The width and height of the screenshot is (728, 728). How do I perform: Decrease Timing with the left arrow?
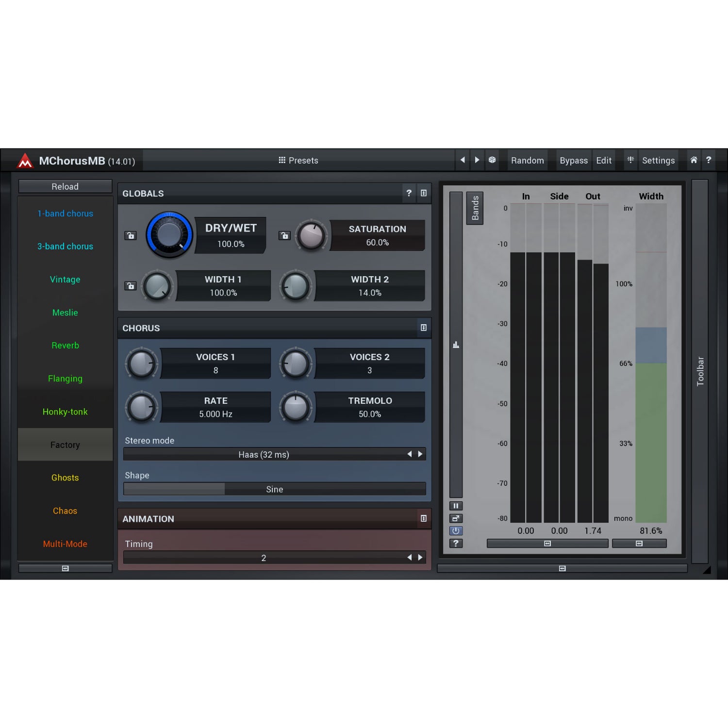(x=410, y=558)
